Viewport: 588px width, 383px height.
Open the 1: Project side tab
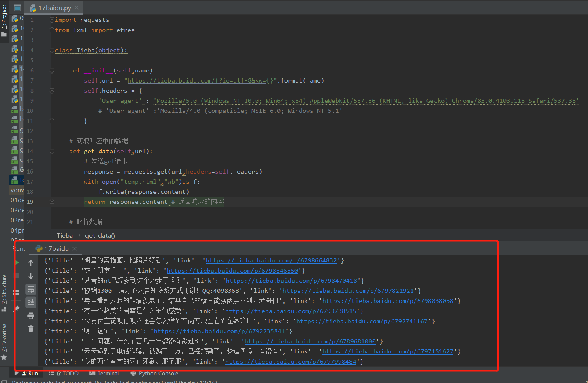click(4, 20)
